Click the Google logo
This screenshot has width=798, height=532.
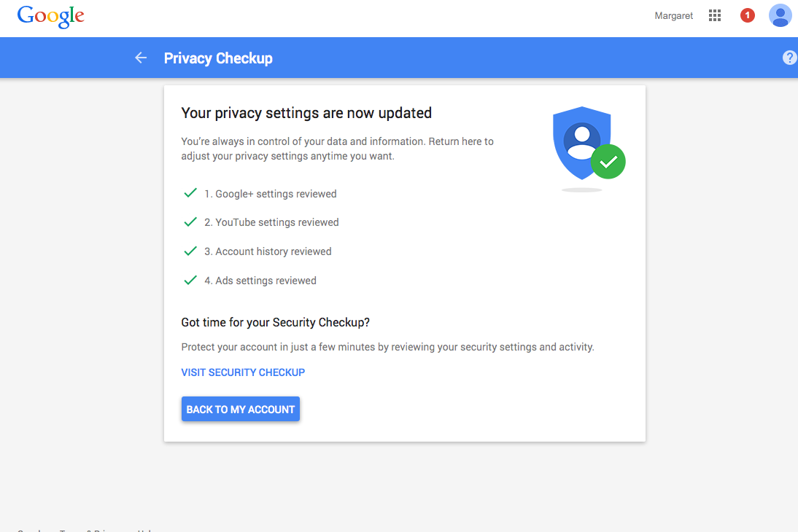click(50, 16)
